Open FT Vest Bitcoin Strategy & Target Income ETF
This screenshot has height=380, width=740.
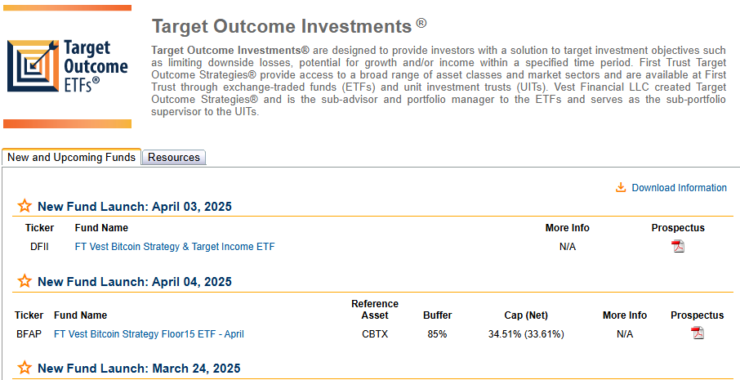click(x=175, y=246)
